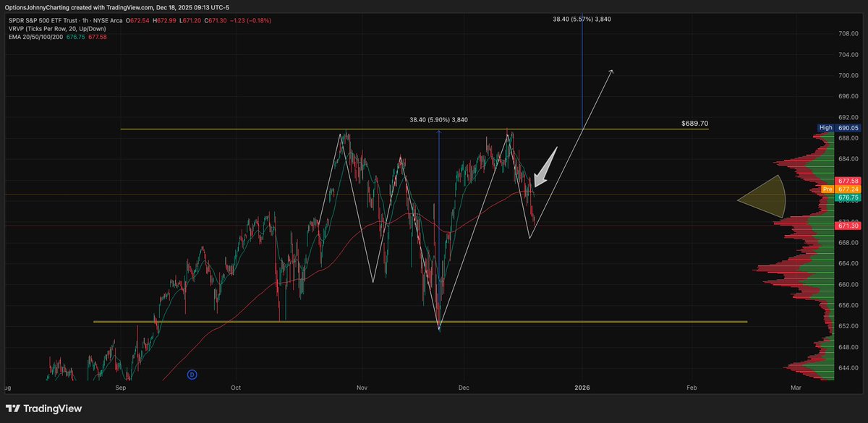Click the blue dividend D marker
Image resolution: width=868 pixels, height=423 pixels.
192,374
